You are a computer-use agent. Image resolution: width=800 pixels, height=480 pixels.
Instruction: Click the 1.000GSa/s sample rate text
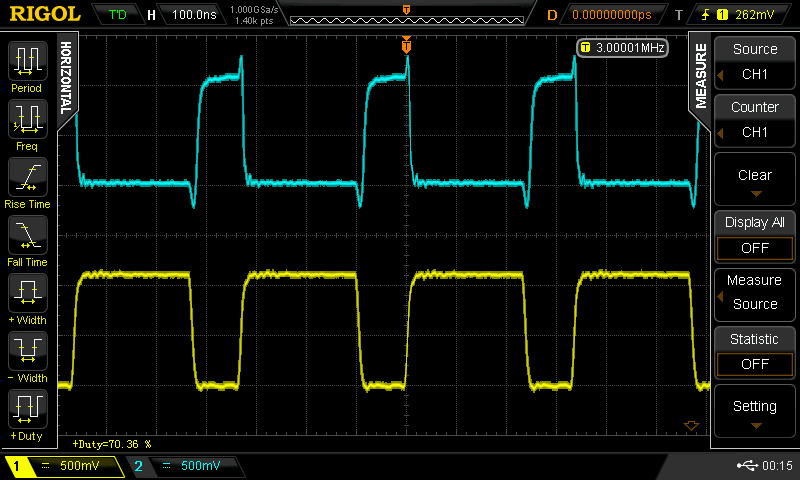pos(254,10)
